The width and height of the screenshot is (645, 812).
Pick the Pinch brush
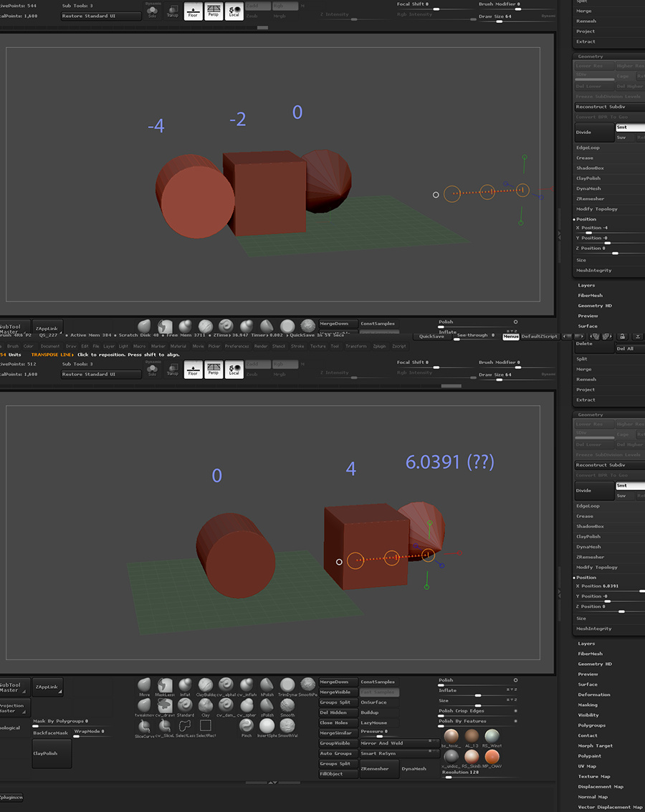pos(247,727)
